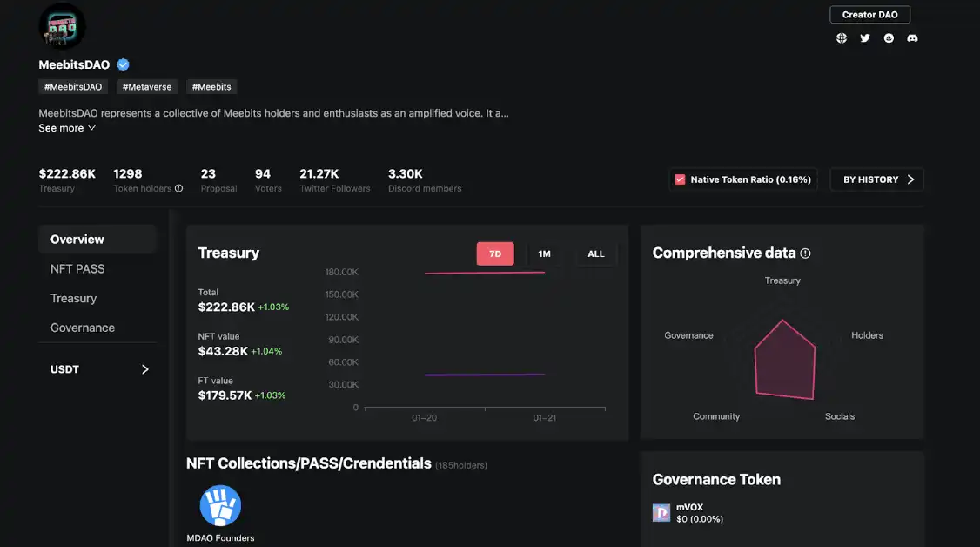Click the mVOX governance token icon
980x547 pixels.
tap(661, 513)
